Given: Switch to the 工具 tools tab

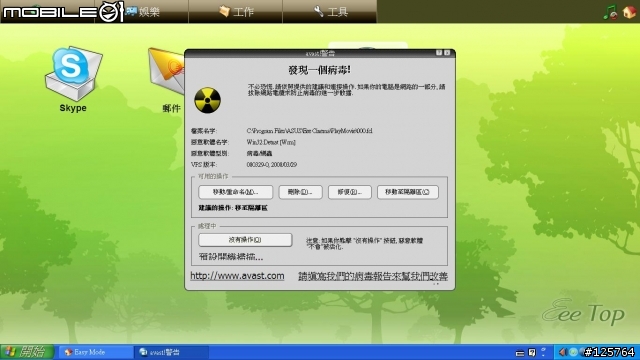Looking at the screenshot, I should point(330,11).
